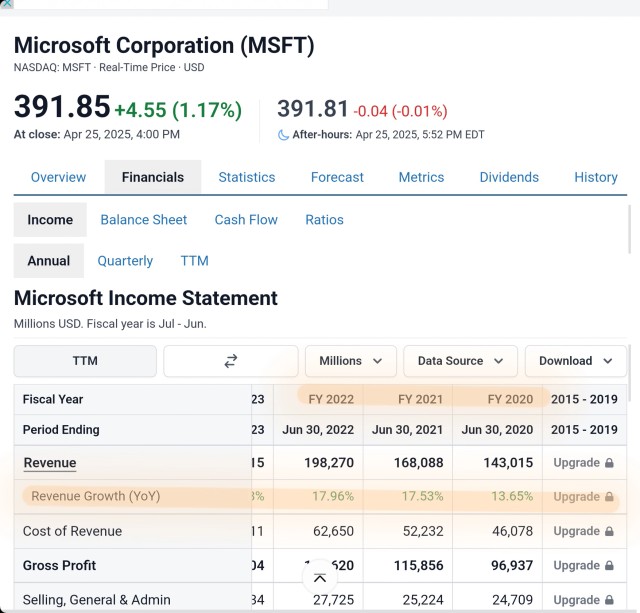
Task: View the Ratios sub-tab
Action: [x=324, y=220]
